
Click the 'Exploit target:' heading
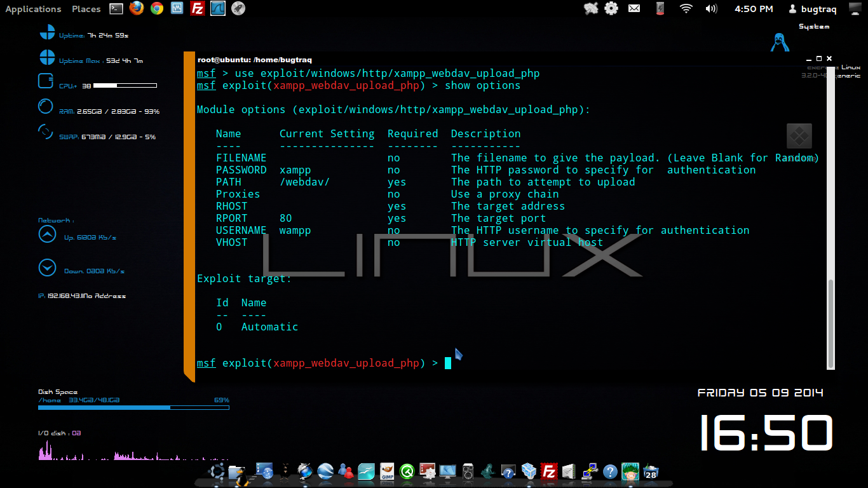tap(245, 278)
